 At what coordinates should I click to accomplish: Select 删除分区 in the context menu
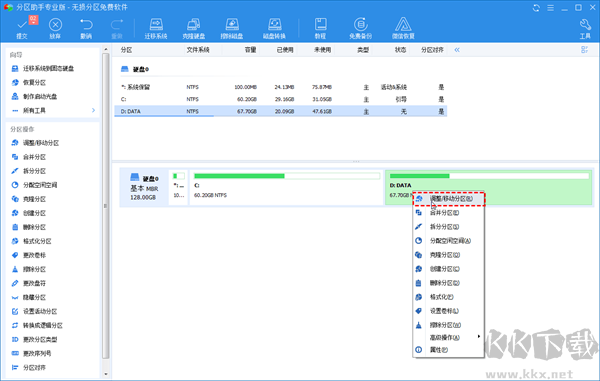(448, 283)
